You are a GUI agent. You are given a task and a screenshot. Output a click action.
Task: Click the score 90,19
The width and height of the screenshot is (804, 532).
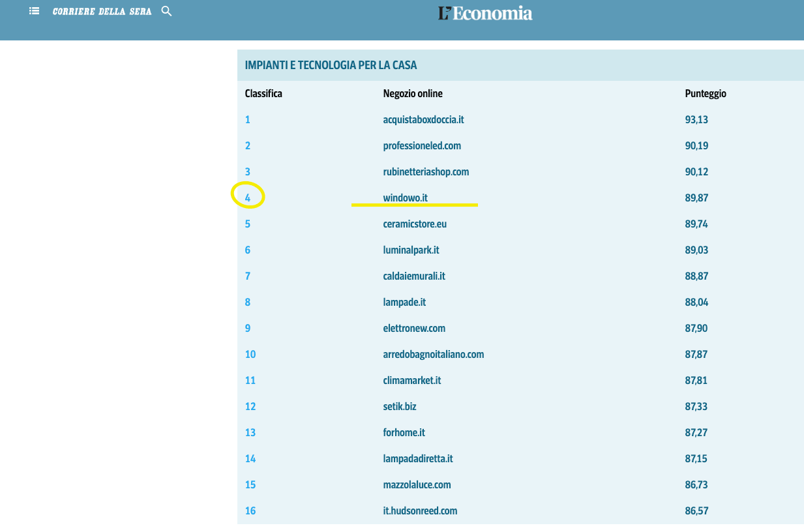696,145
